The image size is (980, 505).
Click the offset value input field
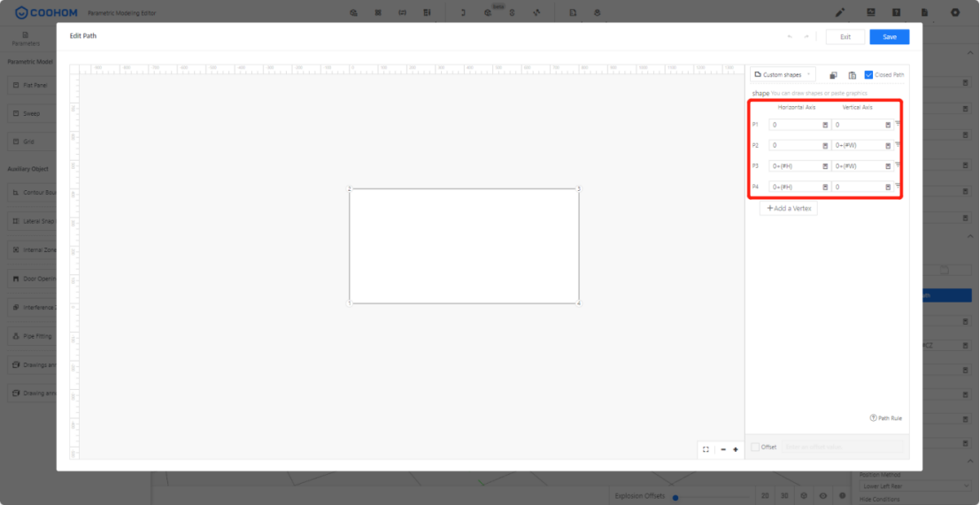(842, 447)
